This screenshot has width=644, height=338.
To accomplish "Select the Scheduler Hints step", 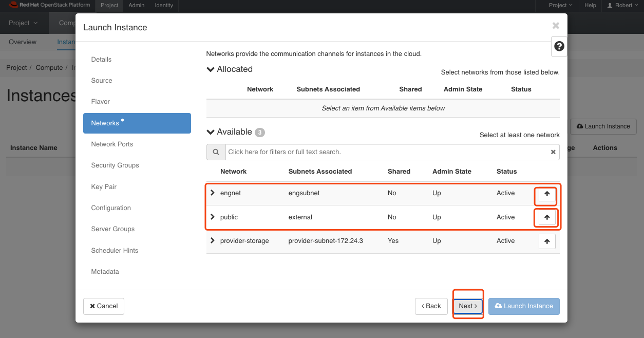I will 115,251.
